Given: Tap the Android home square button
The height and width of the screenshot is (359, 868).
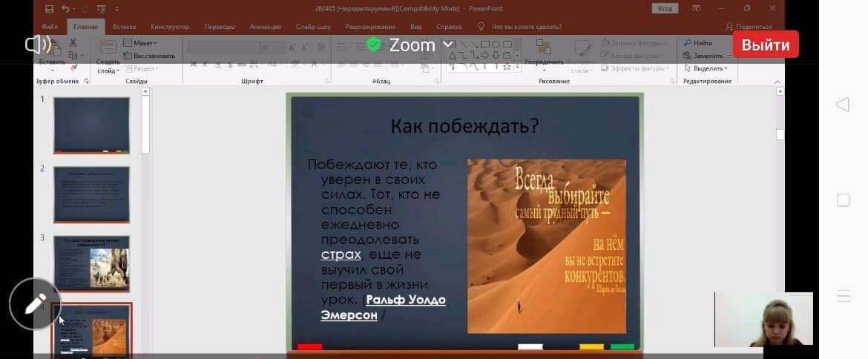Looking at the screenshot, I should (843, 200).
